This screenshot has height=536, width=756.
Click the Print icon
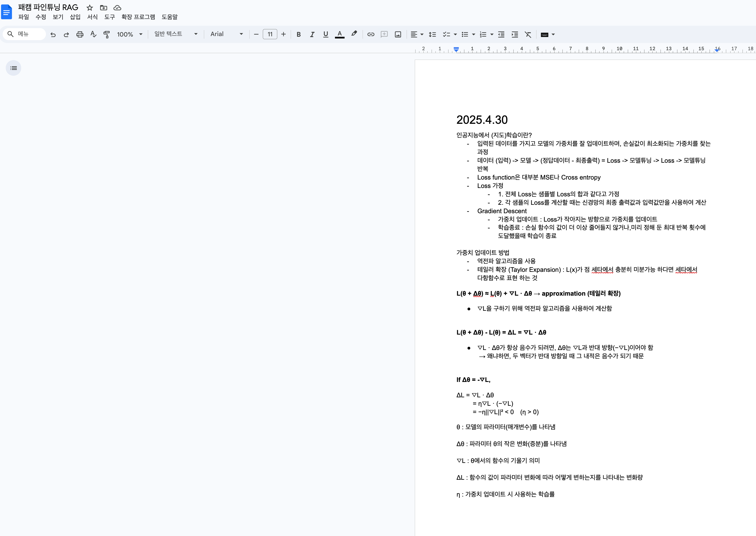pos(80,34)
